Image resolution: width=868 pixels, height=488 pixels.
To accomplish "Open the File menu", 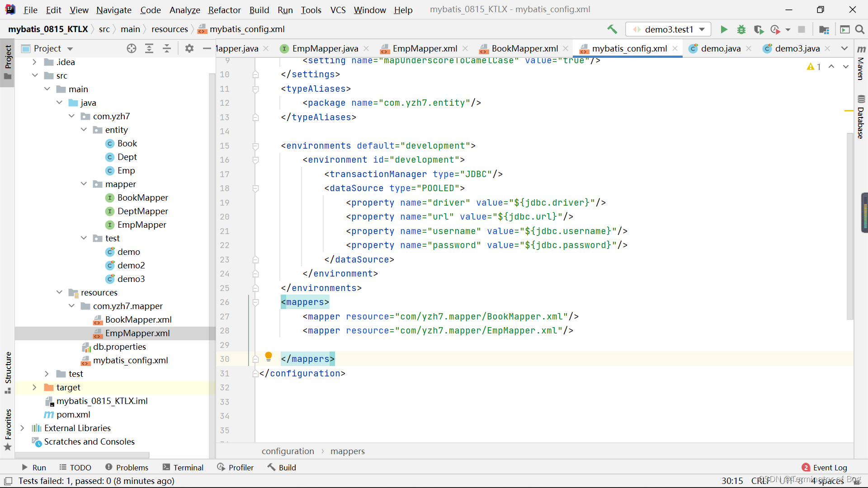I will 30,9.
